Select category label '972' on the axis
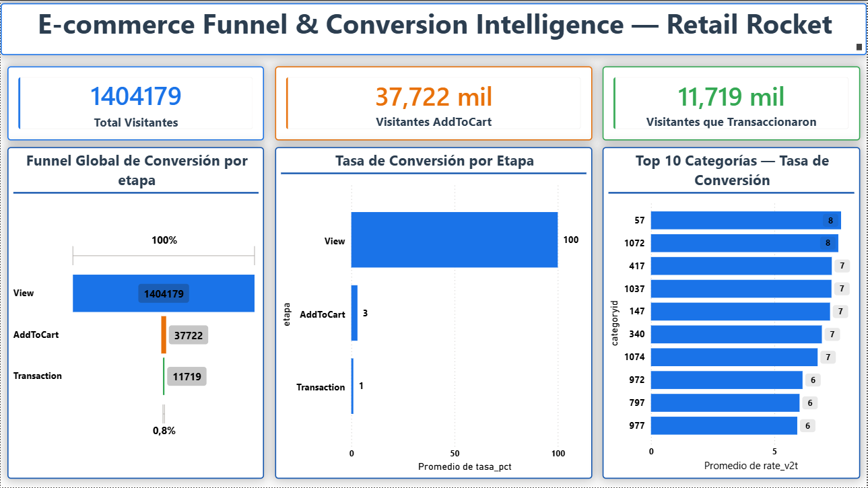 637,380
